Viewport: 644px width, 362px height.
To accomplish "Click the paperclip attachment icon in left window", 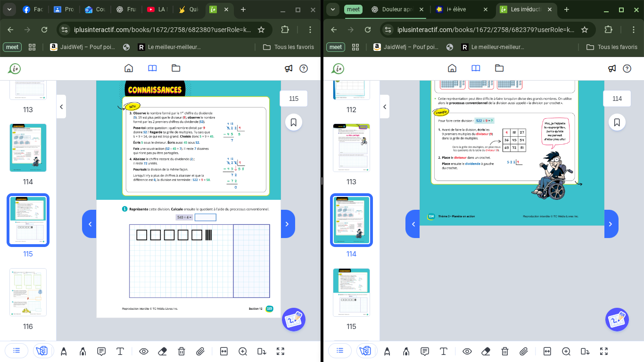I will coord(200,351).
